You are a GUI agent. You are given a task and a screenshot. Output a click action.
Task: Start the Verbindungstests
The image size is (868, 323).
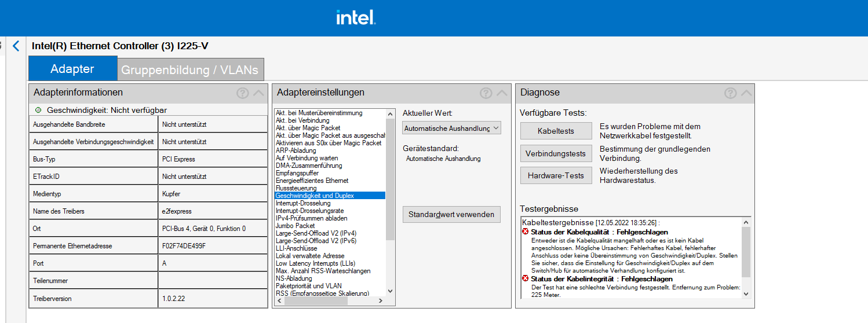(x=556, y=153)
